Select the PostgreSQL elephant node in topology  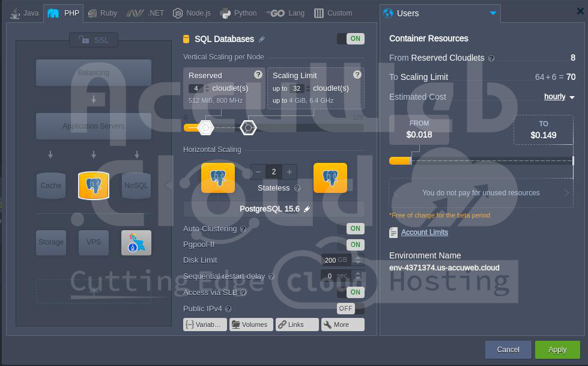pyautogui.click(x=94, y=186)
